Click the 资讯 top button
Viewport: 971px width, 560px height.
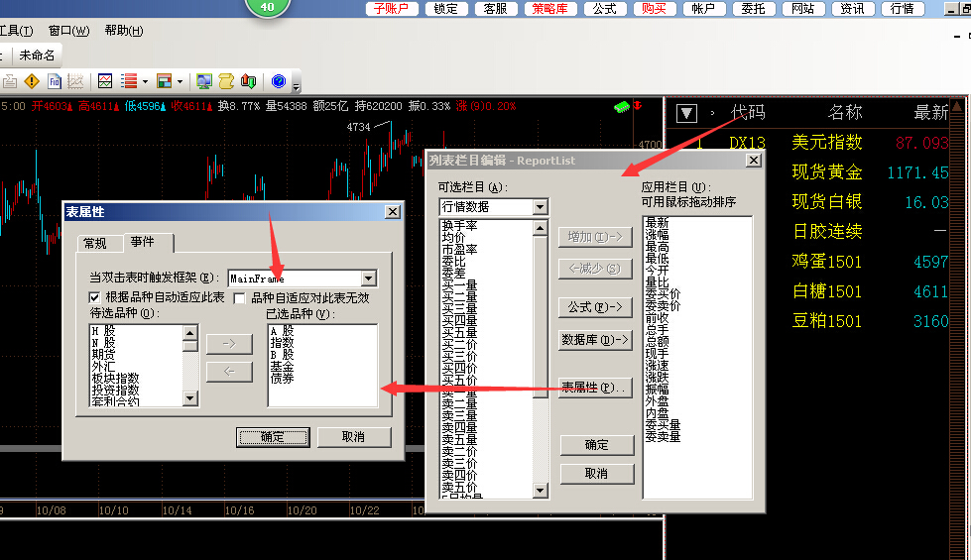tap(852, 9)
